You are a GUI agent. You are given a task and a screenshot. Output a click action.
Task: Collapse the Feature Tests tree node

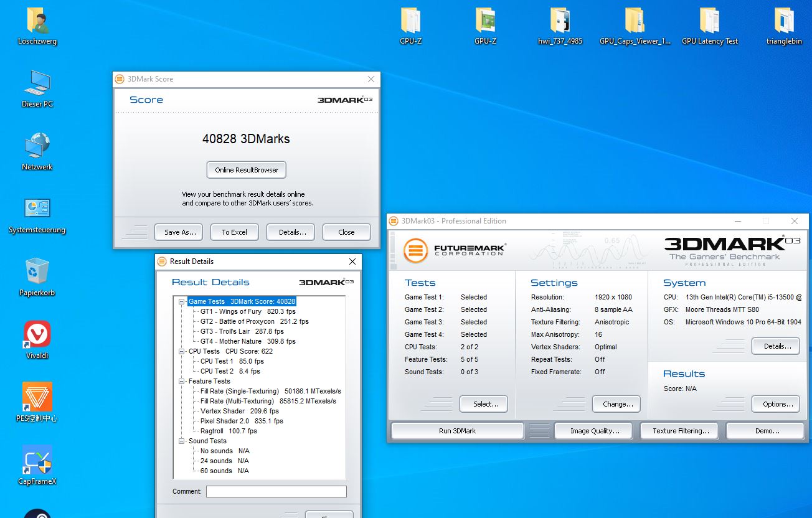pyautogui.click(x=182, y=381)
